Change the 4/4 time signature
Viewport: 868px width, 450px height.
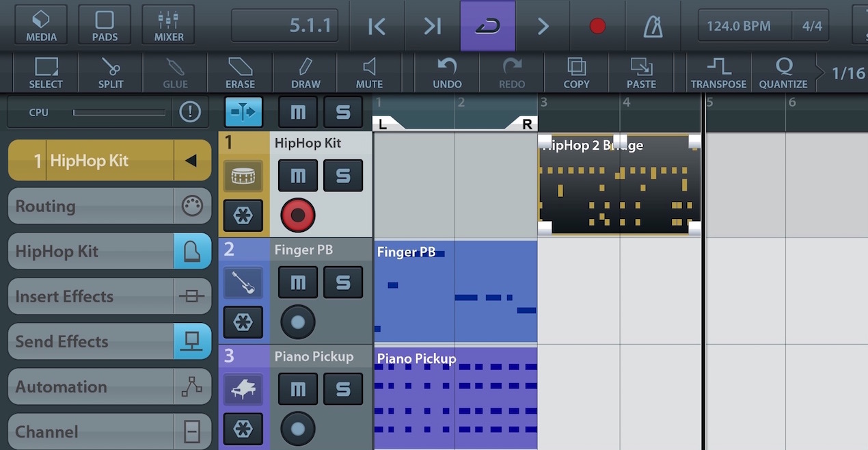(812, 26)
